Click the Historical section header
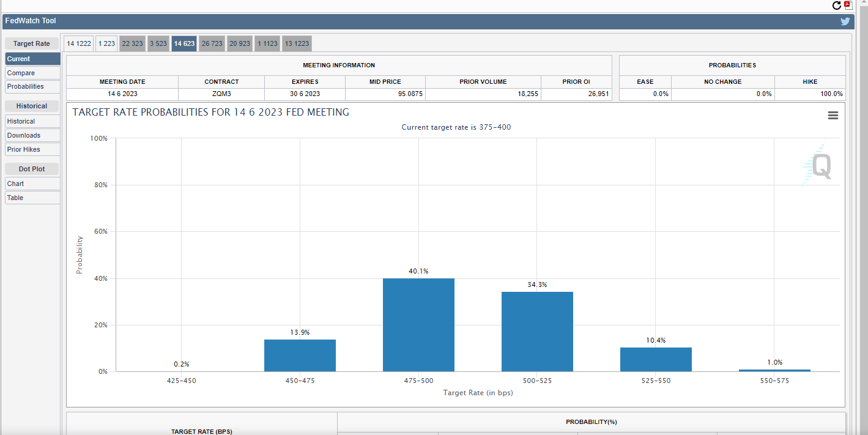Viewport: 868px width, 435px height. [x=32, y=106]
